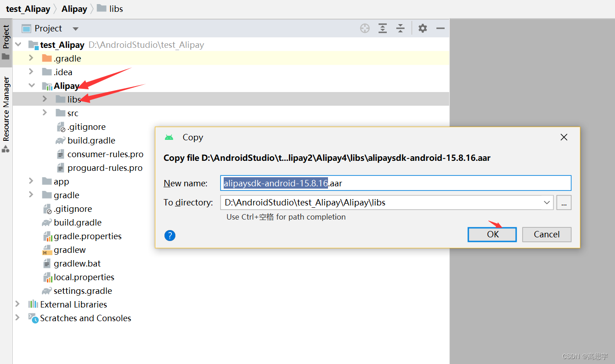Click the New name input field
The width and height of the screenshot is (615, 364).
coord(396,183)
